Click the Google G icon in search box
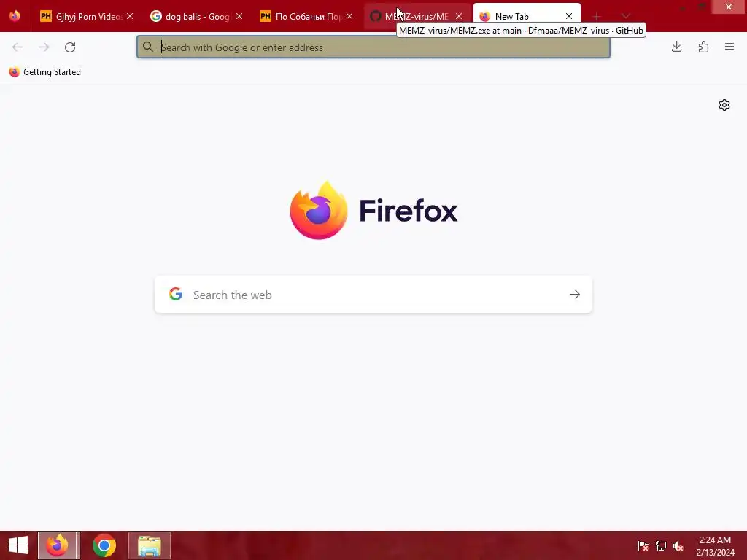Image resolution: width=747 pixels, height=560 pixels. pos(176,295)
